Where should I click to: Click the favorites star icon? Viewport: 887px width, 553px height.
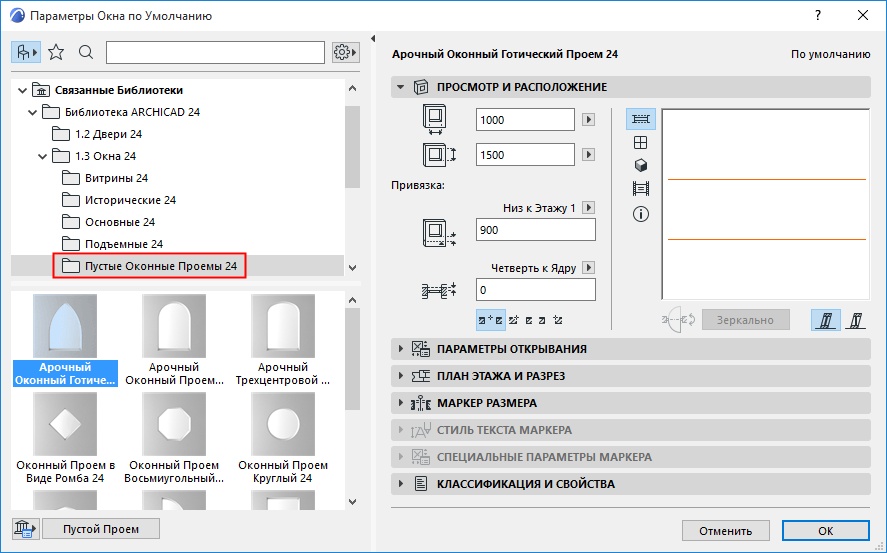click(x=56, y=52)
